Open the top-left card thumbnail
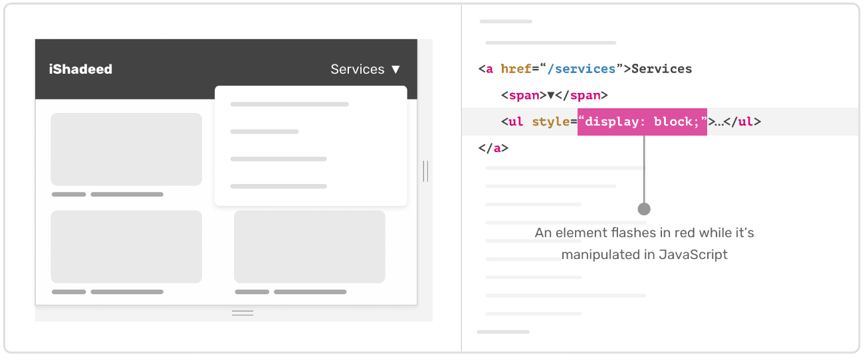The width and height of the screenshot is (868, 360). click(126, 149)
